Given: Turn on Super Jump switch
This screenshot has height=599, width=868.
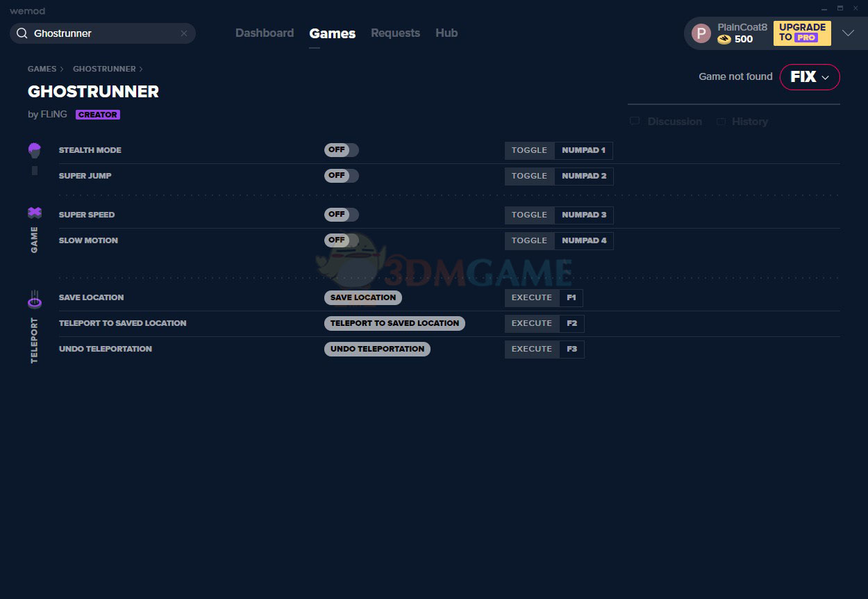Looking at the screenshot, I should pos(341,176).
